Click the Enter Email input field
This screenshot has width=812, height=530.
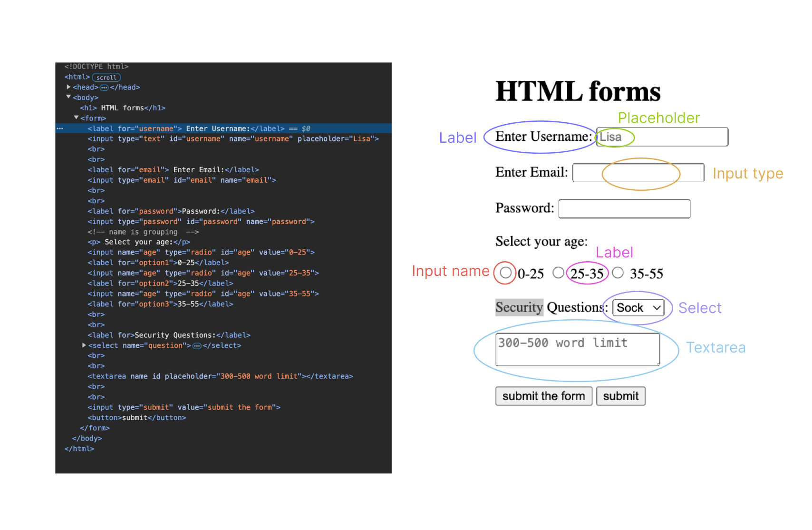638,173
